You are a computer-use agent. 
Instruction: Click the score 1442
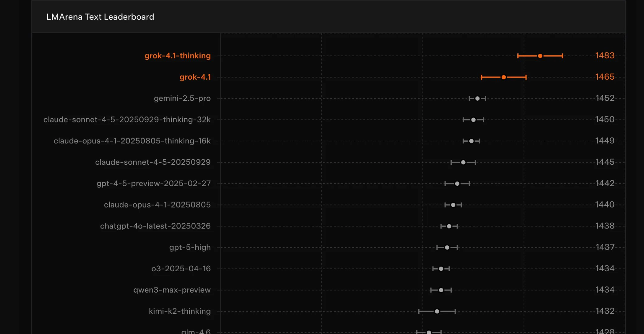tap(605, 183)
